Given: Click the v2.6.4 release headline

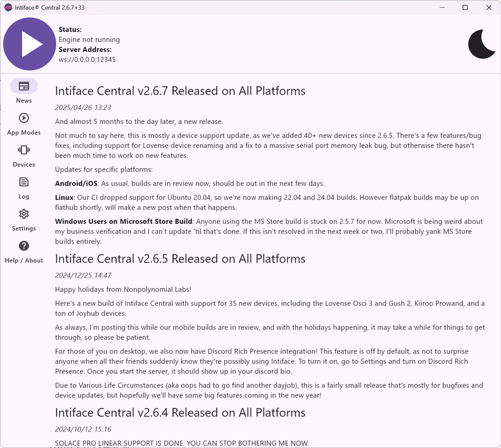Looking at the screenshot, I should (180, 413).
